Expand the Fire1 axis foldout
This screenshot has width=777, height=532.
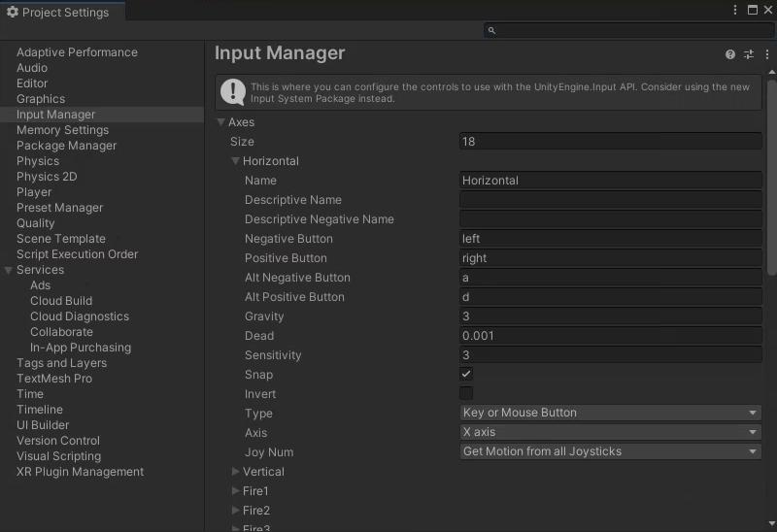(x=235, y=491)
